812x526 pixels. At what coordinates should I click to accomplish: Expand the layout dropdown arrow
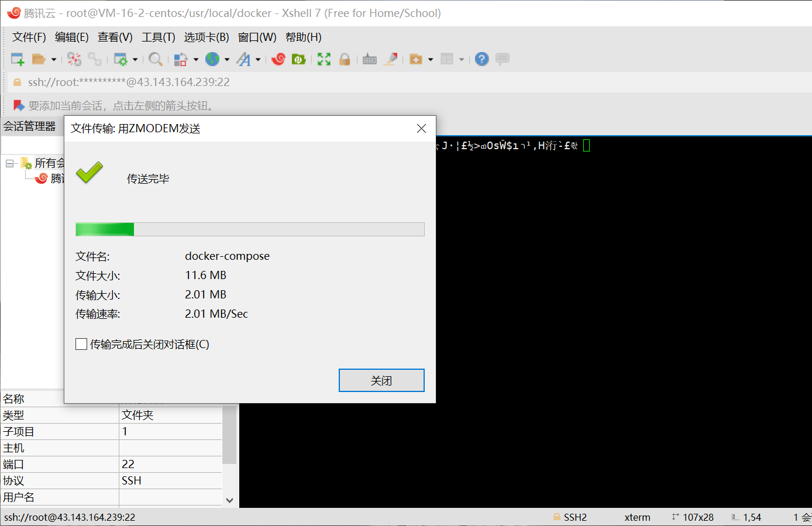tap(462, 59)
